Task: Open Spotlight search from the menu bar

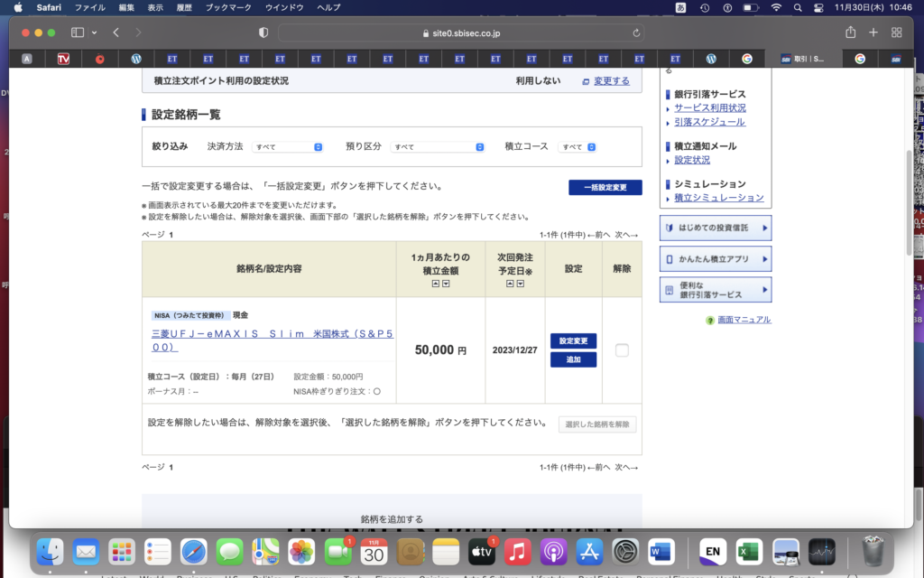Action: click(795, 7)
